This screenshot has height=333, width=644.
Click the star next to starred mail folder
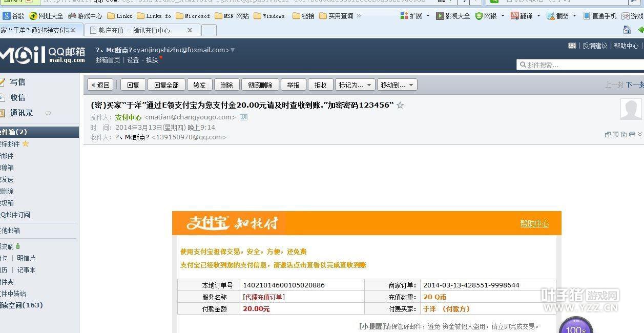pos(25,144)
